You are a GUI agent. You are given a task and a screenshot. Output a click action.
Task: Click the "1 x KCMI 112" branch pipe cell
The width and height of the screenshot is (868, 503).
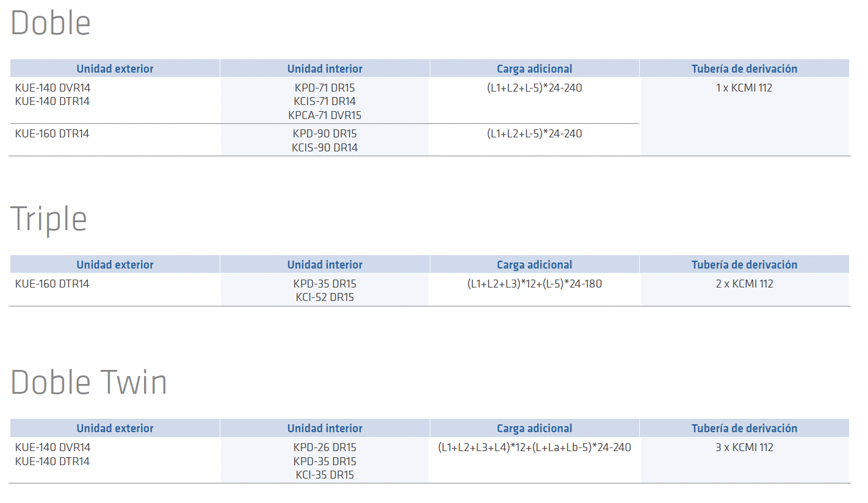pos(744,88)
